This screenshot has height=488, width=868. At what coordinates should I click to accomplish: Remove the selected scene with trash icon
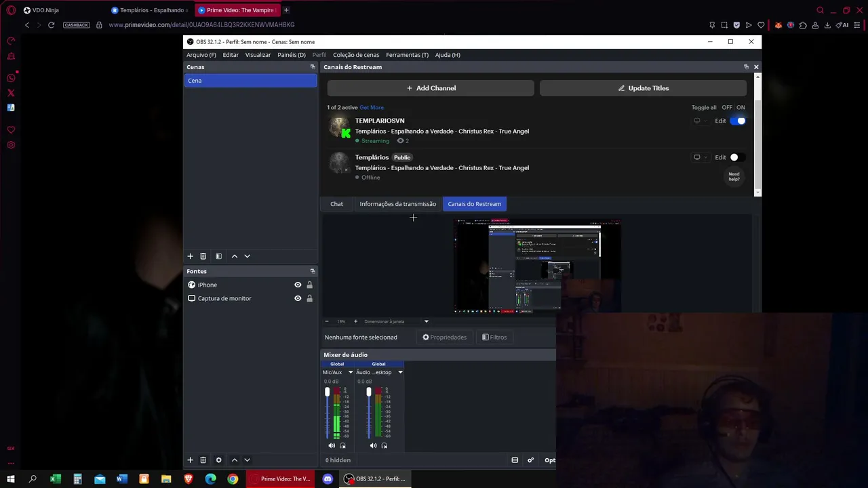[203, 256]
